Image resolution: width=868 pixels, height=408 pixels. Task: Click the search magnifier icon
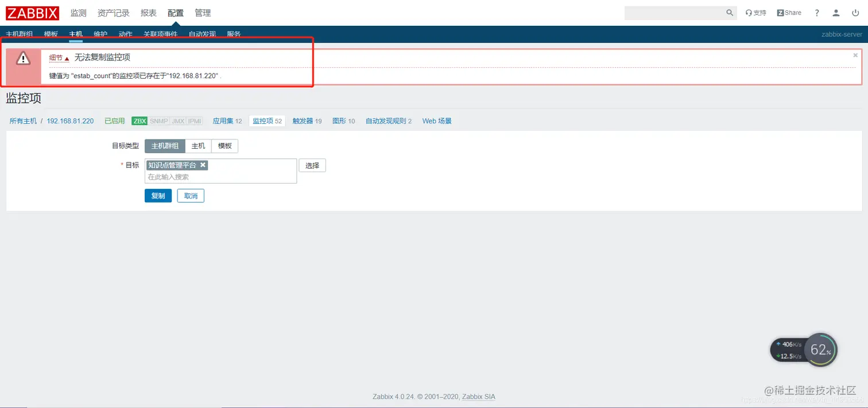730,13
